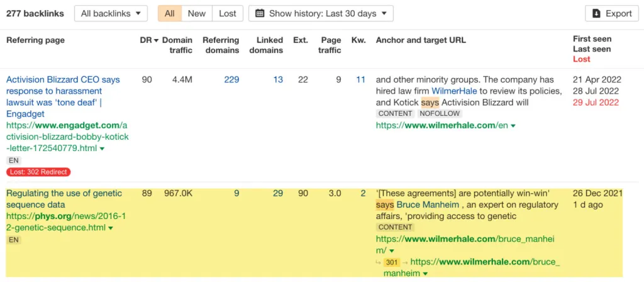Expand the redirected bruce_manheim URL arrow
Viewport: 644px width, 282px height.
426,274
